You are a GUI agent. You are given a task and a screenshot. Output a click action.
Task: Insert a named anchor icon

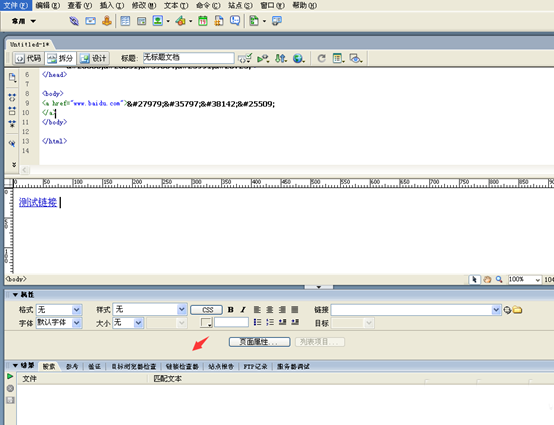coord(107,21)
